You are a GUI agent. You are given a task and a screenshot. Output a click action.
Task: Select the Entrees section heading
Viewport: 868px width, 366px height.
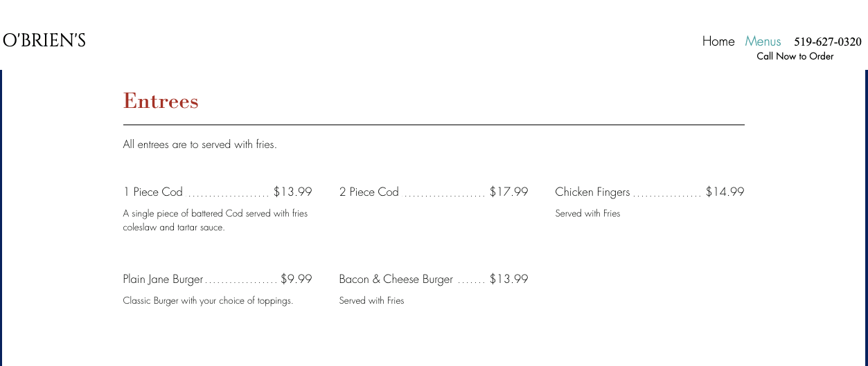(x=161, y=101)
